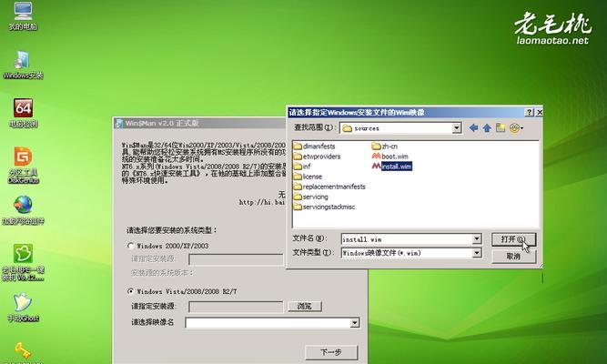Expand the 查找范围 sources dropdown
The image size is (607, 364).
click(457, 127)
